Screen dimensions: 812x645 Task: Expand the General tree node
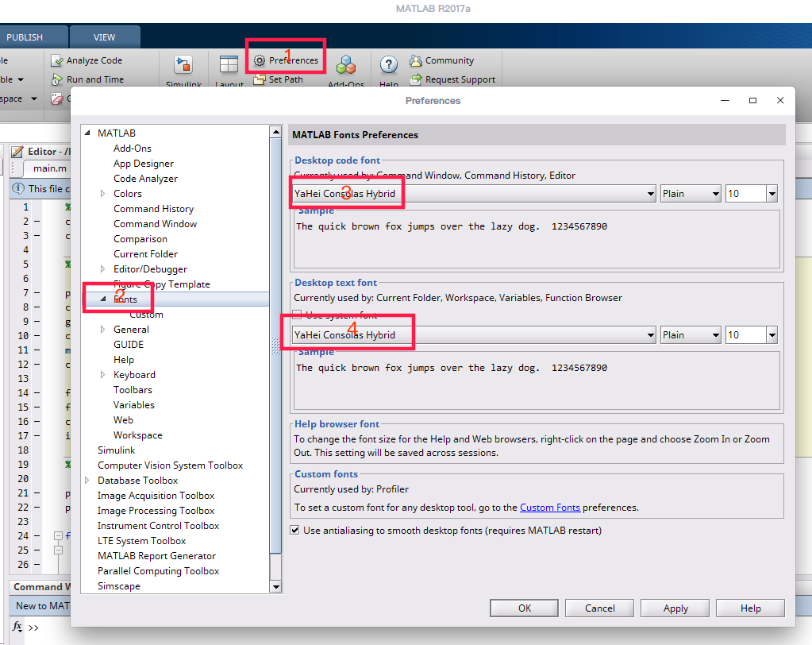pyautogui.click(x=102, y=329)
